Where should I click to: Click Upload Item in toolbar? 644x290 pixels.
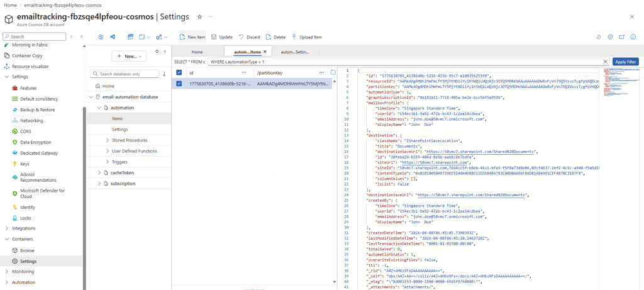coord(307,37)
